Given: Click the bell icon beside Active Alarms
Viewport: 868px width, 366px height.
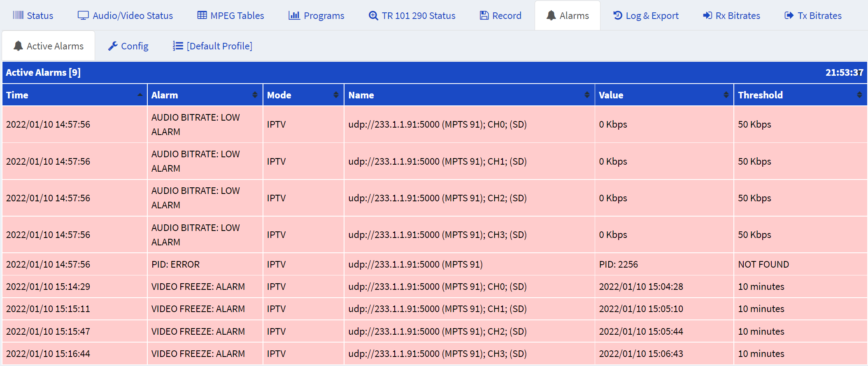Looking at the screenshot, I should 18,46.
